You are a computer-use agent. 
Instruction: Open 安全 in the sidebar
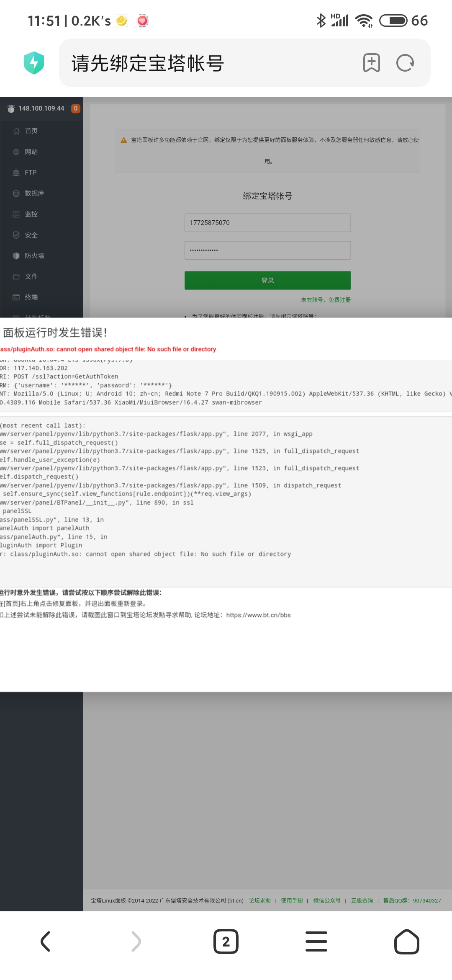pos(31,235)
